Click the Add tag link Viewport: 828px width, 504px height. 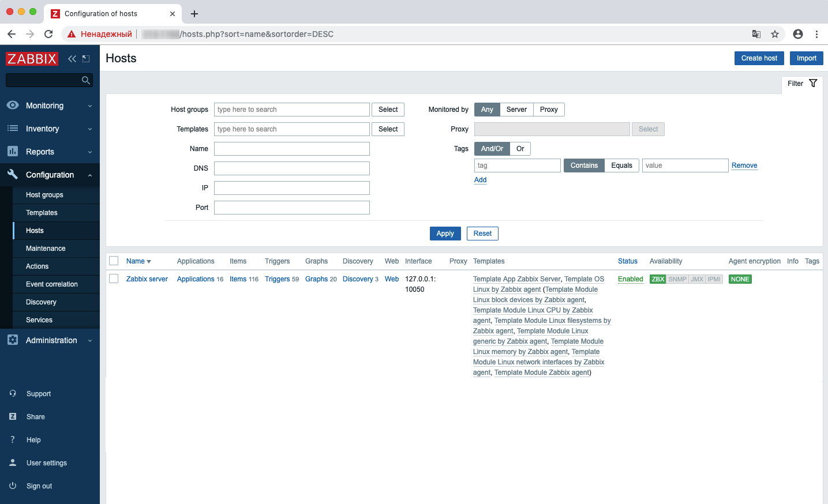(480, 180)
